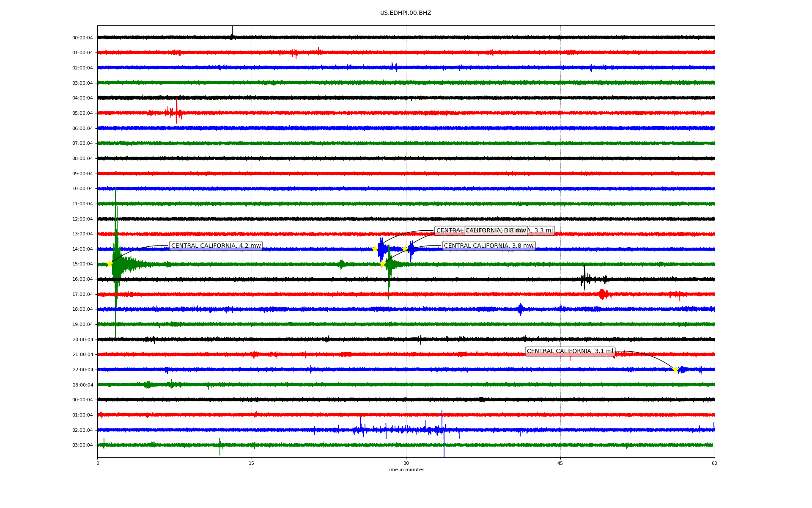Click the 10:00:04 row time label
This screenshot has width=812, height=508.
click(x=82, y=189)
